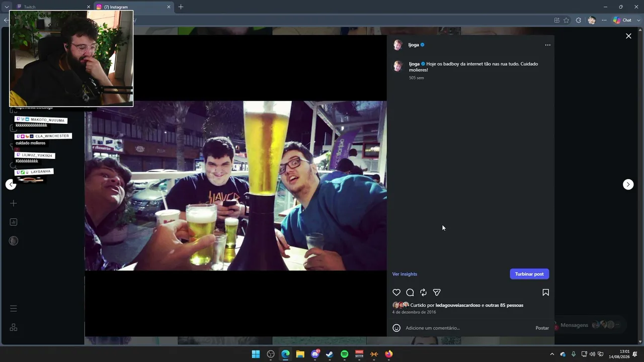Expand the tab actions menu chevron
Image resolution: width=644 pixels, height=362 pixels.
click(x=7, y=7)
